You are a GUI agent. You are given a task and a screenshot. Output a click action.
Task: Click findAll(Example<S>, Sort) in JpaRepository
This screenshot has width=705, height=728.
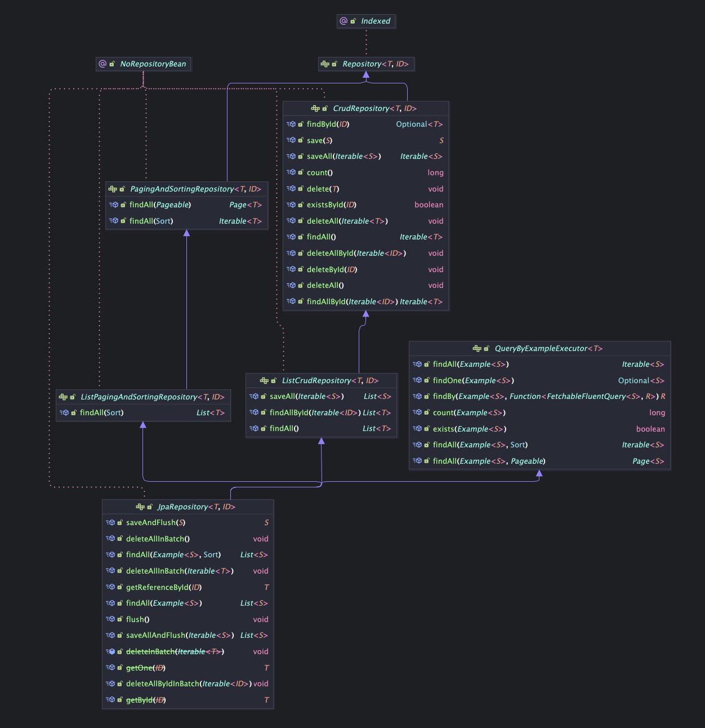(x=188, y=554)
